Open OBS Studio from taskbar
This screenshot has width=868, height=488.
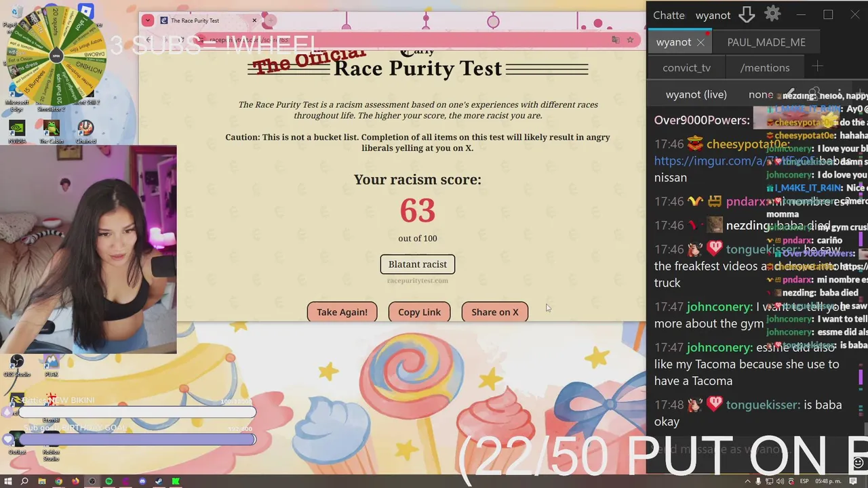coord(92,481)
